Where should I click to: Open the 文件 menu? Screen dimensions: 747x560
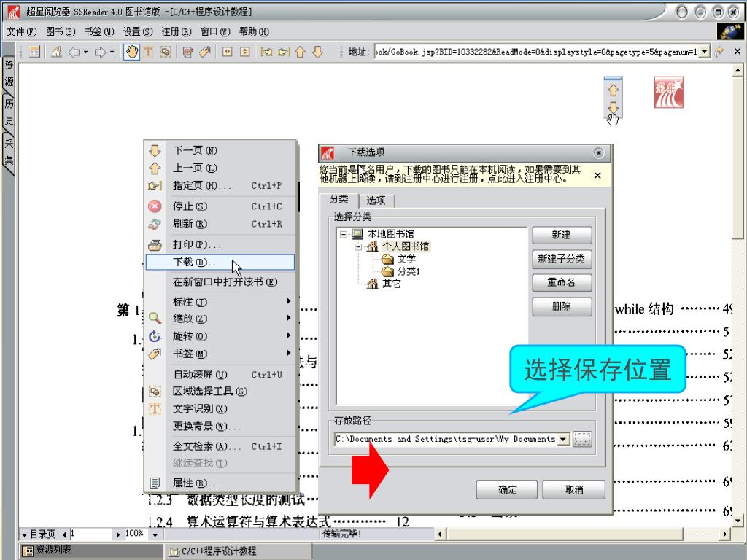click(22, 31)
